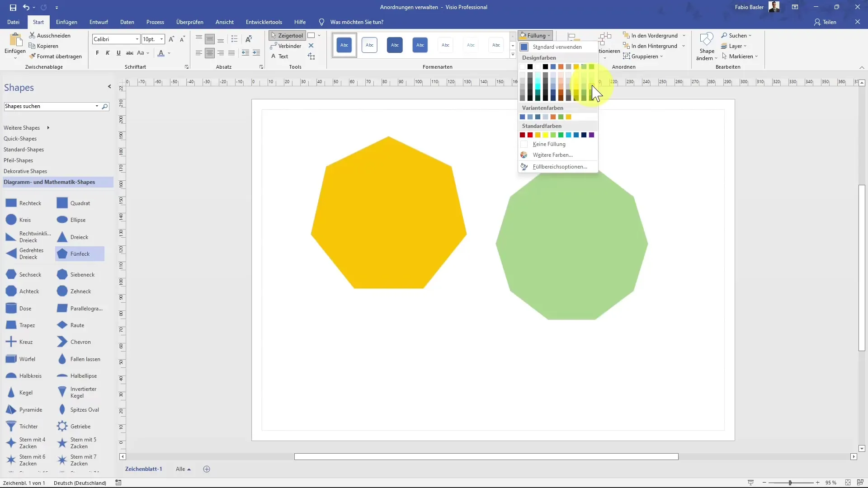Click the Teilen share button
This screenshot has height=488, width=868.
pos(825,22)
